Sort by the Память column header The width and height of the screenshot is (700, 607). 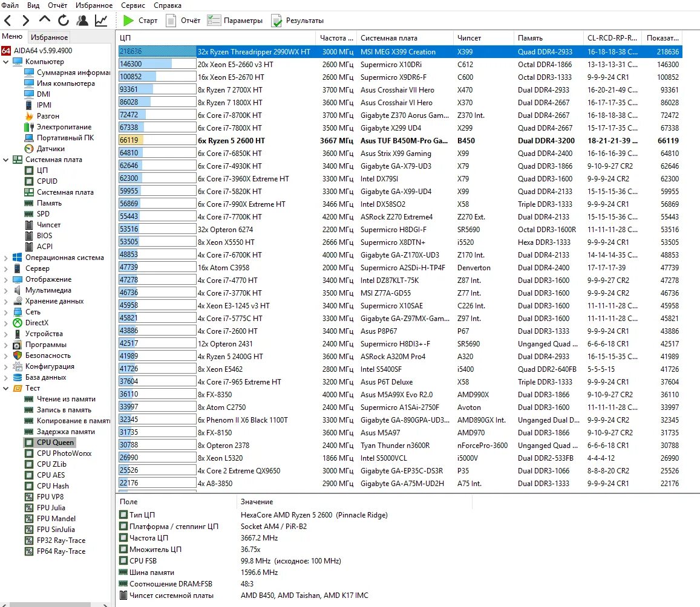548,38
